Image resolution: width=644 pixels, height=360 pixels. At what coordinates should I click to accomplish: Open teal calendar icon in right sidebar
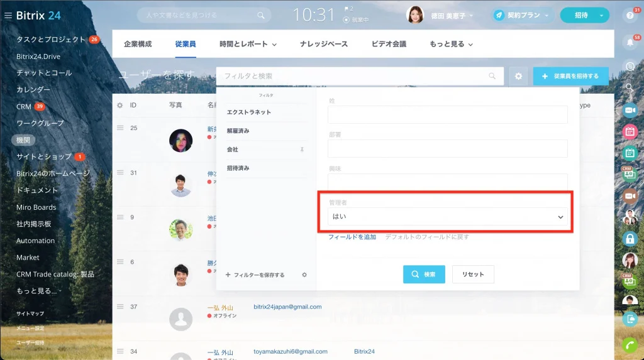[x=630, y=153]
